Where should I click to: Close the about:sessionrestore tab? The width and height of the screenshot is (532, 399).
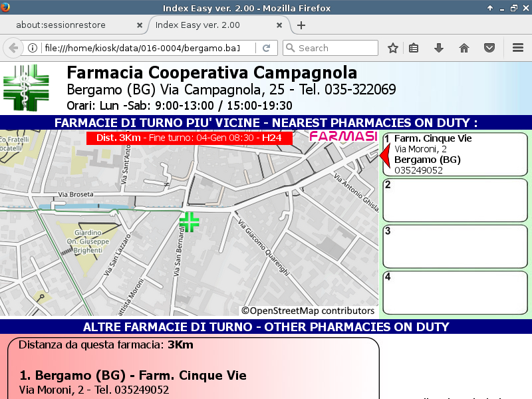click(x=139, y=25)
